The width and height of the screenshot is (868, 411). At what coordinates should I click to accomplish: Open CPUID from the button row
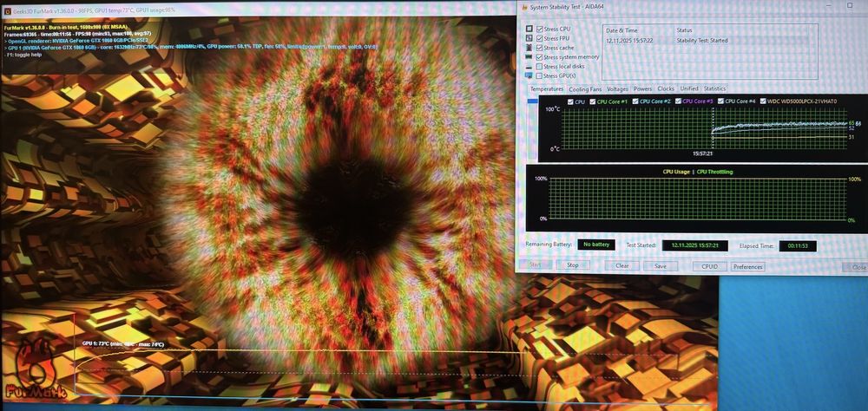coord(710,266)
